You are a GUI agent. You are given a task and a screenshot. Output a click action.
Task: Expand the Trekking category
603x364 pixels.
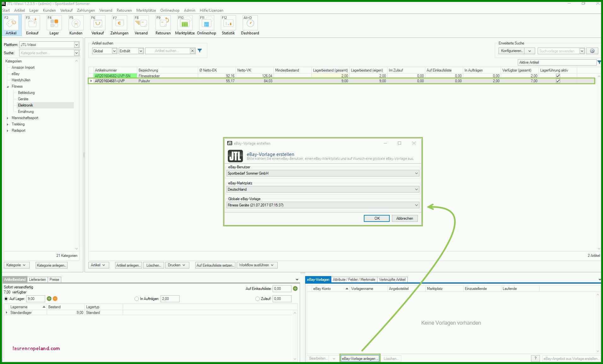click(8, 124)
